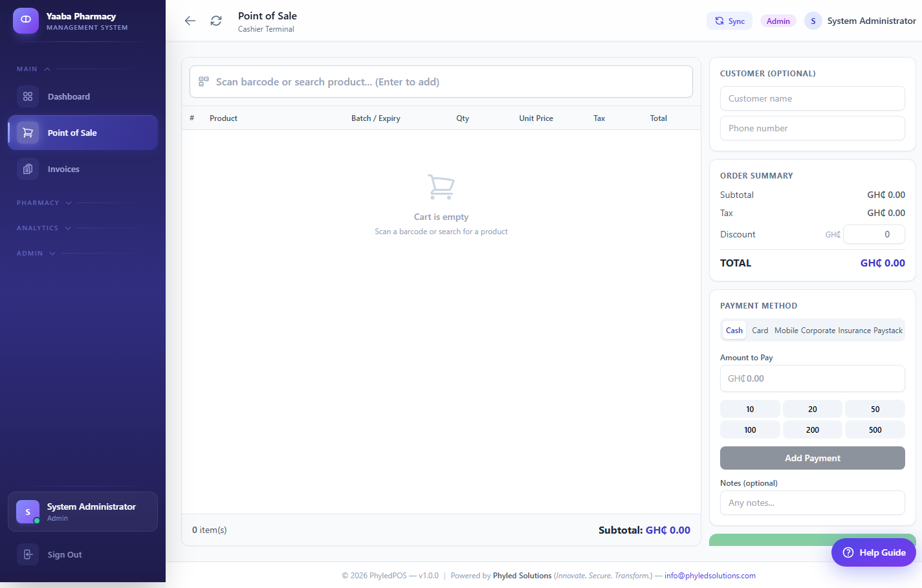Click the Invoices document icon

(x=28, y=169)
